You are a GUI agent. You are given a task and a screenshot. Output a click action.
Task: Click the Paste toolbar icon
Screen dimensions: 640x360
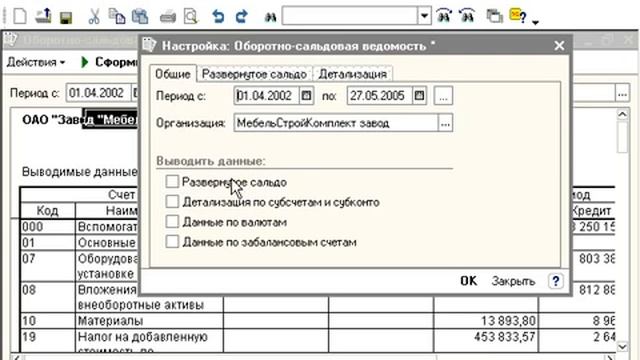coord(140,17)
